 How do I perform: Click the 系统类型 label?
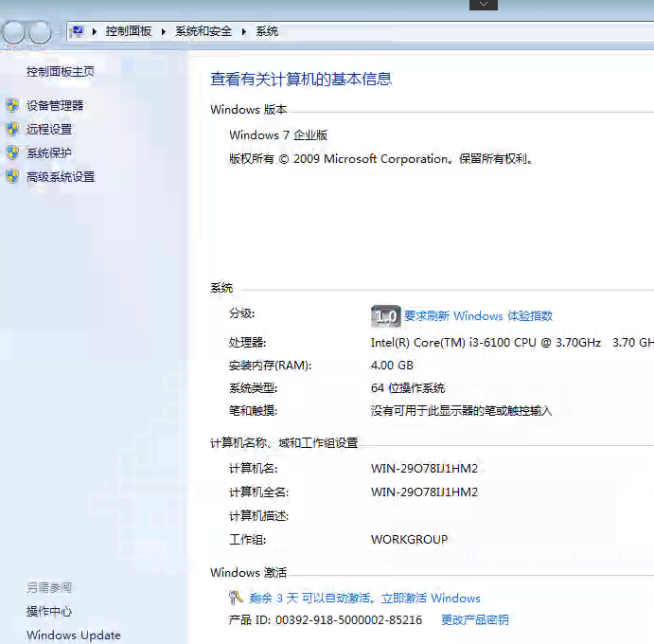[x=253, y=388]
